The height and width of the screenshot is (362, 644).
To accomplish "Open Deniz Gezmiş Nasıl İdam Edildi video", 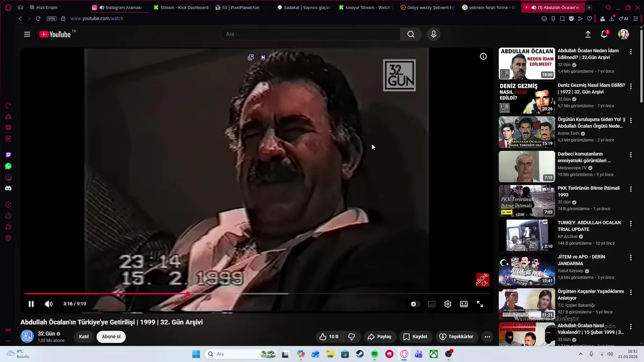I will (x=591, y=88).
